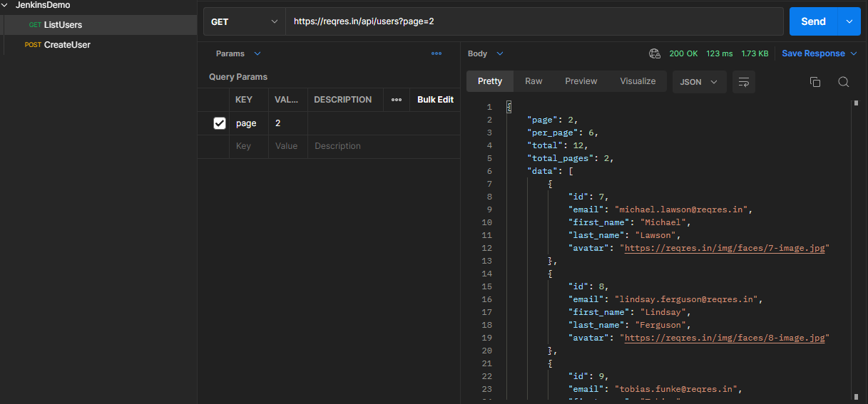Click the empty Value placeholder field
Viewport: 868px width, 404px height.
288,146
